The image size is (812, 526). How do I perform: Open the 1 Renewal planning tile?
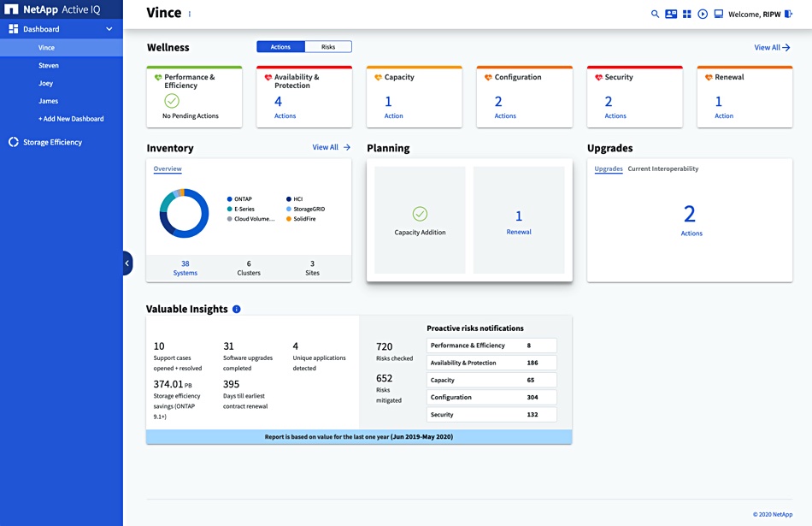point(519,222)
